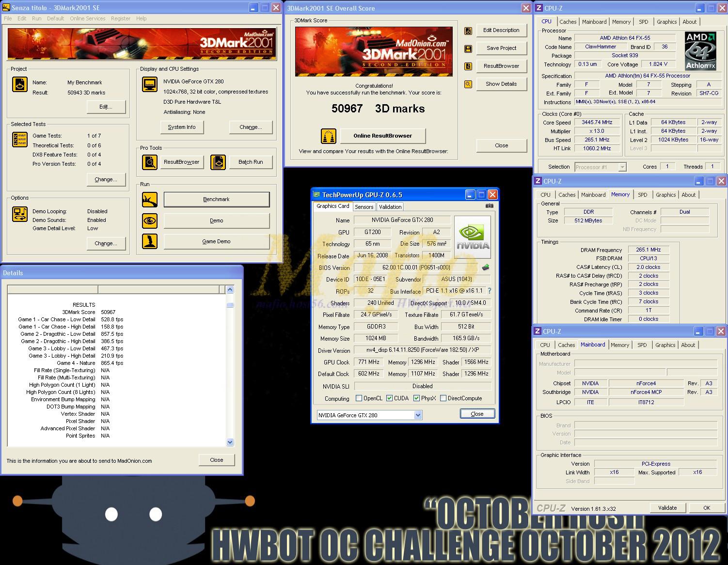Select the About tab in top CPU-Z window

click(x=690, y=22)
